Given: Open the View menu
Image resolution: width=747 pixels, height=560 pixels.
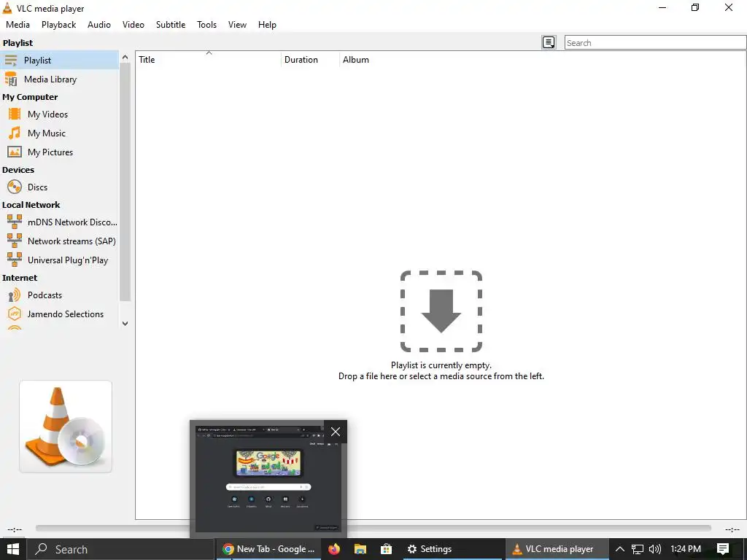Looking at the screenshot, I should point(237,25).
